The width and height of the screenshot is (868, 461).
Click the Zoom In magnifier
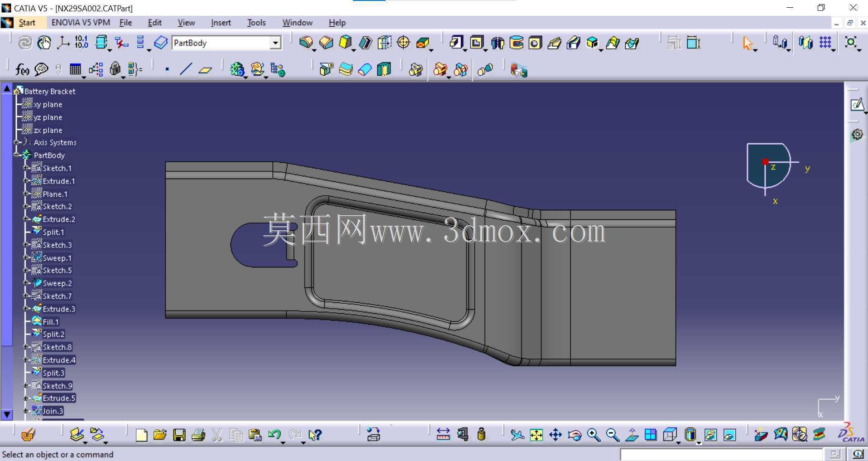[x=593, y=435]
